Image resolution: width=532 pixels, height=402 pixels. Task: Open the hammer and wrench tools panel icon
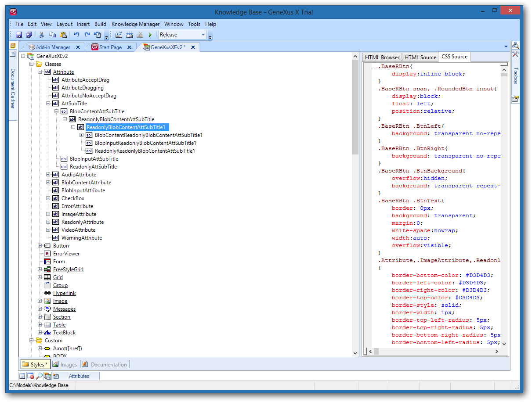click(516, 54)
